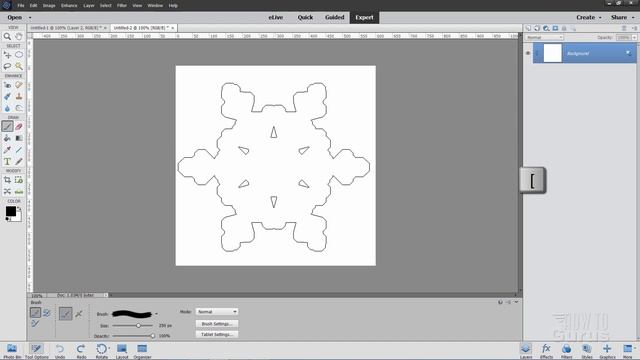Select the Pencil tool

(19, 162)
